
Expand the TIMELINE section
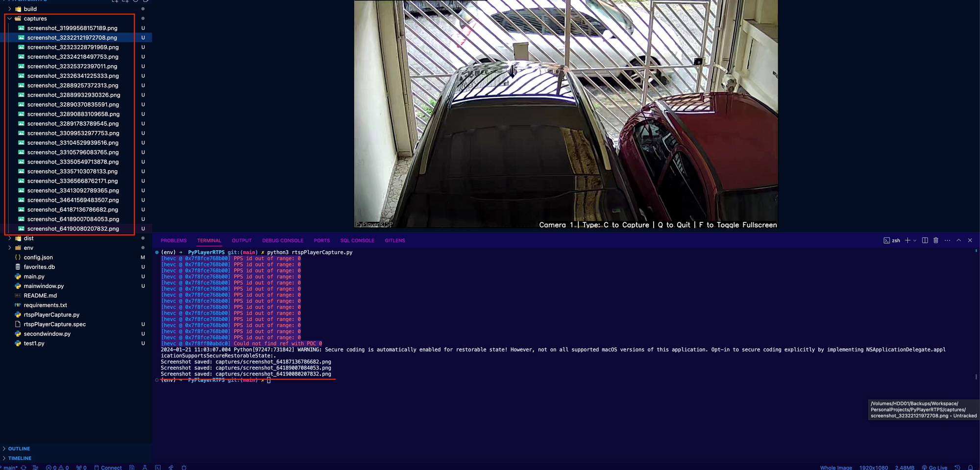point(20,458)
